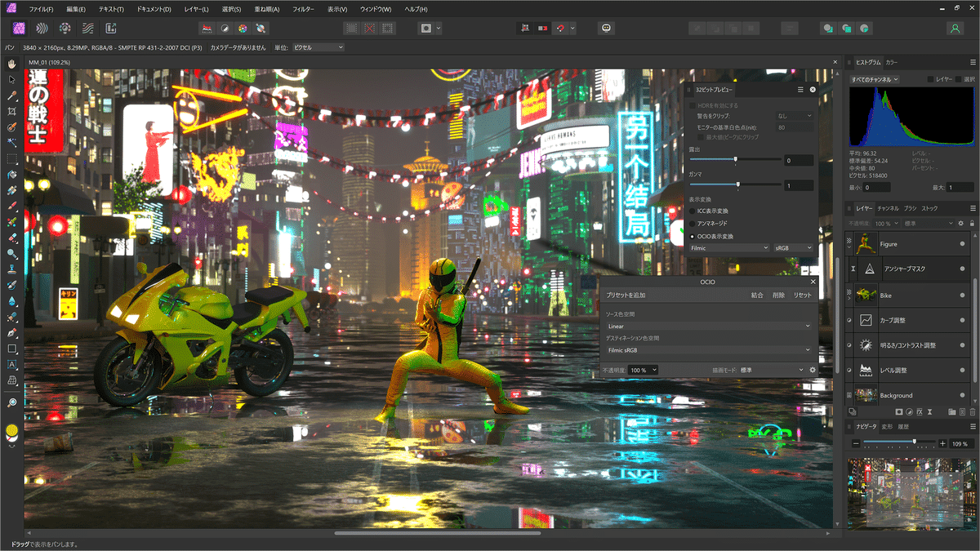
Task: Select the Zoom magnifier tool
Action: 11,402
